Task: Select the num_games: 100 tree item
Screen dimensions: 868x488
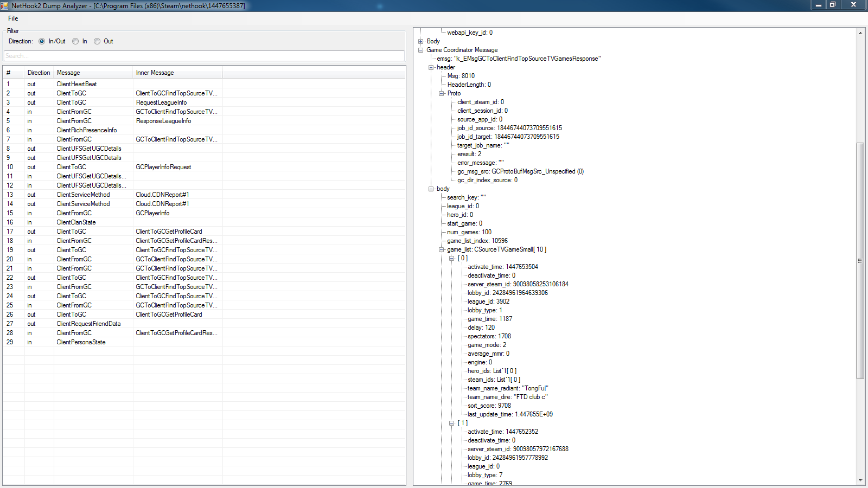Action: click(469, 232)
